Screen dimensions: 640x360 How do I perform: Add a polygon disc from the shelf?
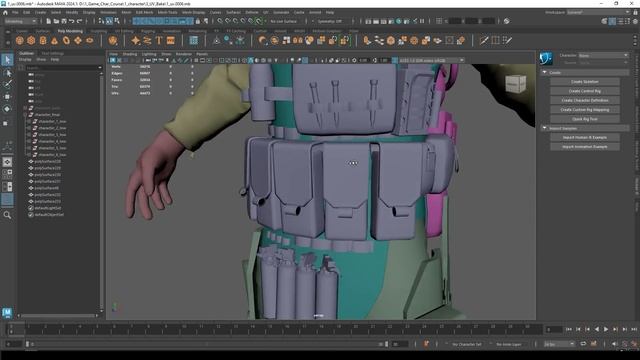[90, 40]
